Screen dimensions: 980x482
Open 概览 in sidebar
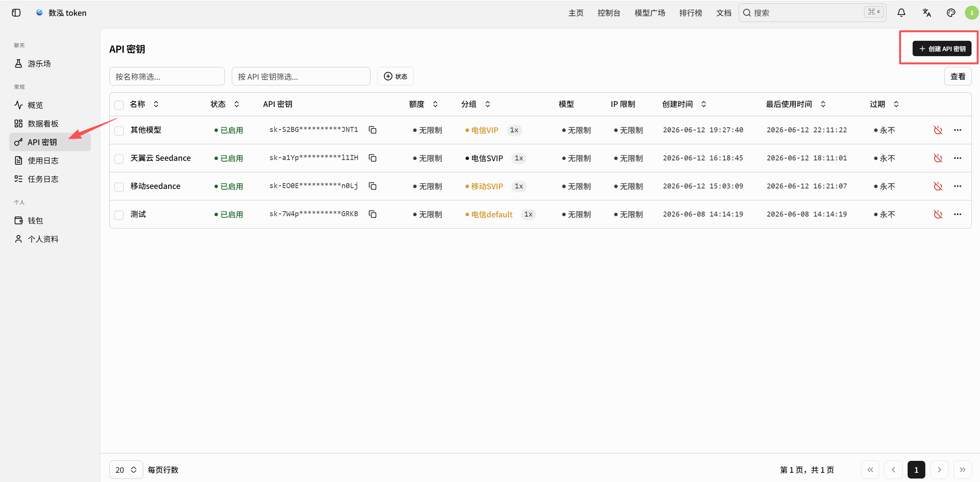click(50, 105)
